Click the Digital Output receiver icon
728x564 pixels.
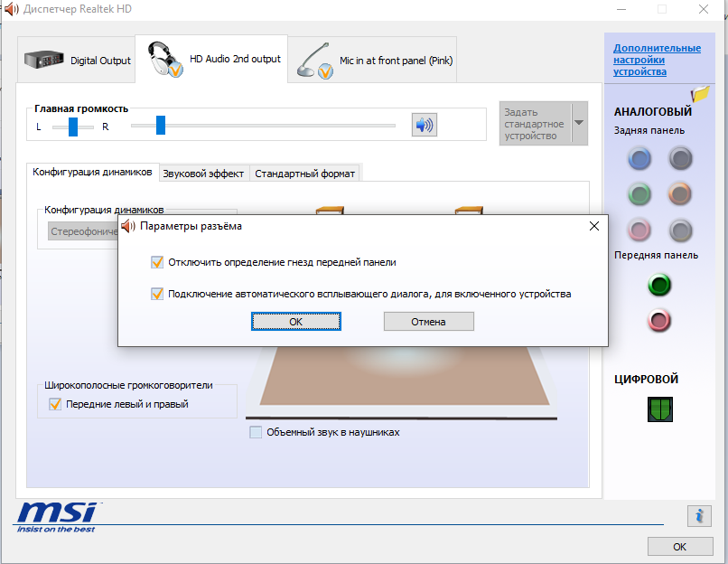pyautogui.click(x=44, y=60)
